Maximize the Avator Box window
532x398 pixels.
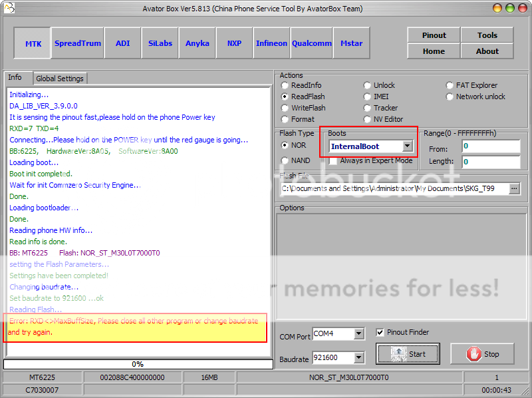point(510,8)
